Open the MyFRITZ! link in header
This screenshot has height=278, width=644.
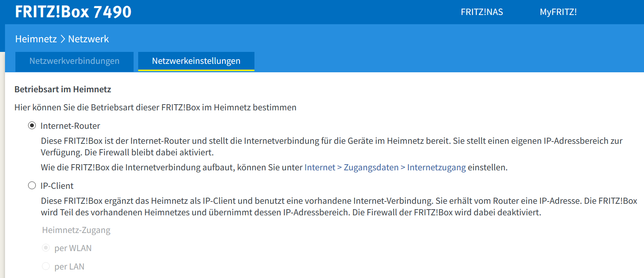(558, 12)
